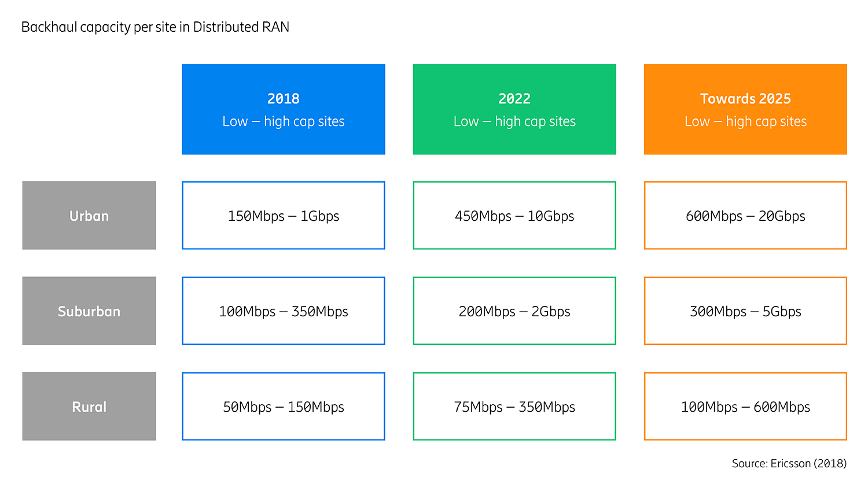
Task: Click the gray Urban label block
Action: 89,215
